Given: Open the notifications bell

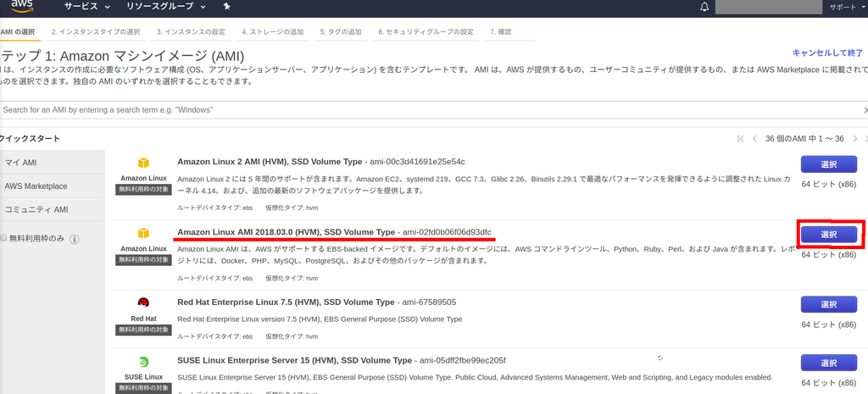Looking at the screenshot, I should [x=704, y=7].
